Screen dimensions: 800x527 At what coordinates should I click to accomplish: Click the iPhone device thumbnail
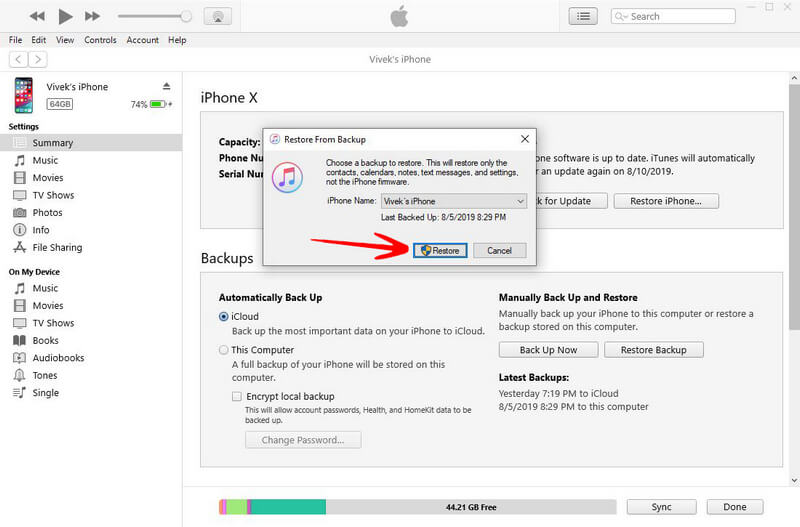coord(23,95)
